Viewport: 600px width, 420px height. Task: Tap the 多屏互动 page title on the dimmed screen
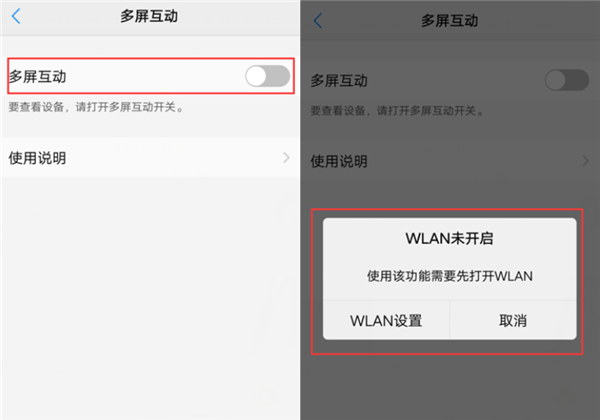click(450, 21)
